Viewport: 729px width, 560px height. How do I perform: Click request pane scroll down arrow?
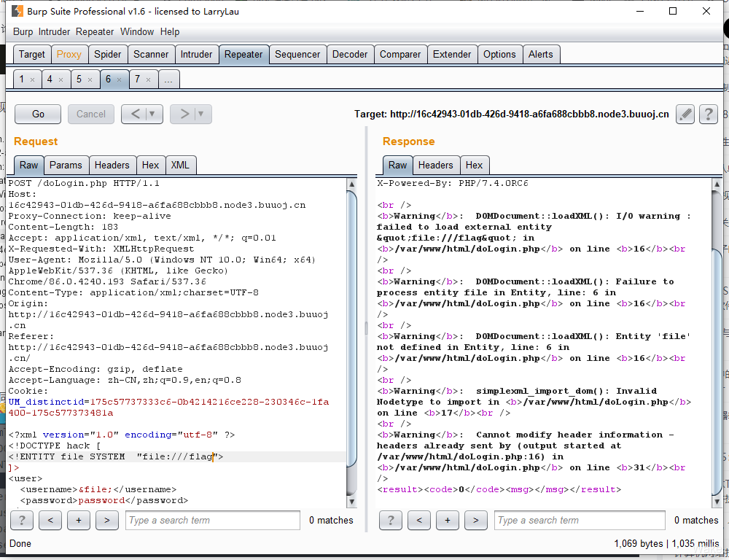click(352, 502)
